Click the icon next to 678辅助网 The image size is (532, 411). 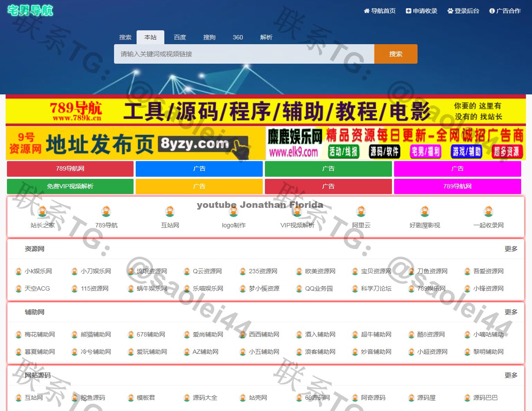(131, 335)
